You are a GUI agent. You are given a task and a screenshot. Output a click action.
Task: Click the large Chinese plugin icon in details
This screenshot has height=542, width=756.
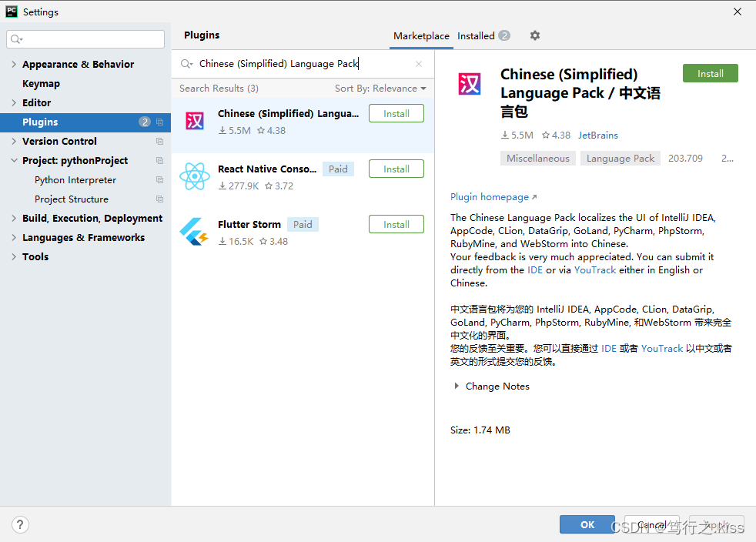pos(469,84)
